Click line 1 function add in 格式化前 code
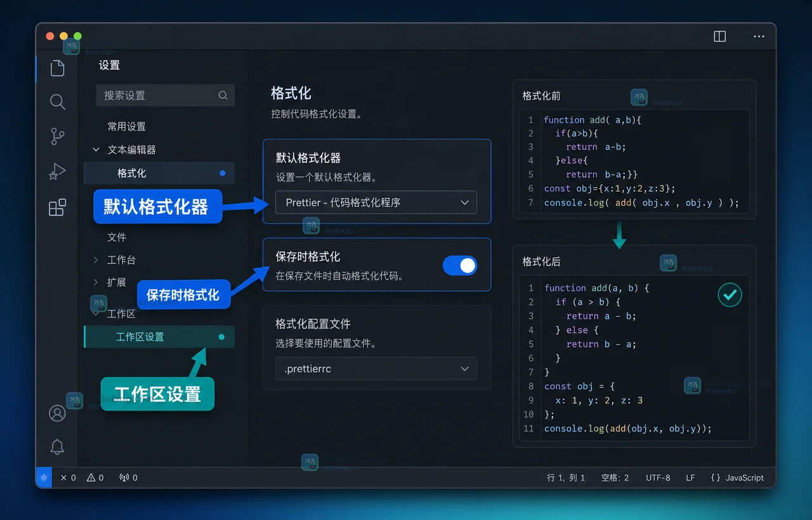This screenshot has width=812, height=520. coord(593,119)
